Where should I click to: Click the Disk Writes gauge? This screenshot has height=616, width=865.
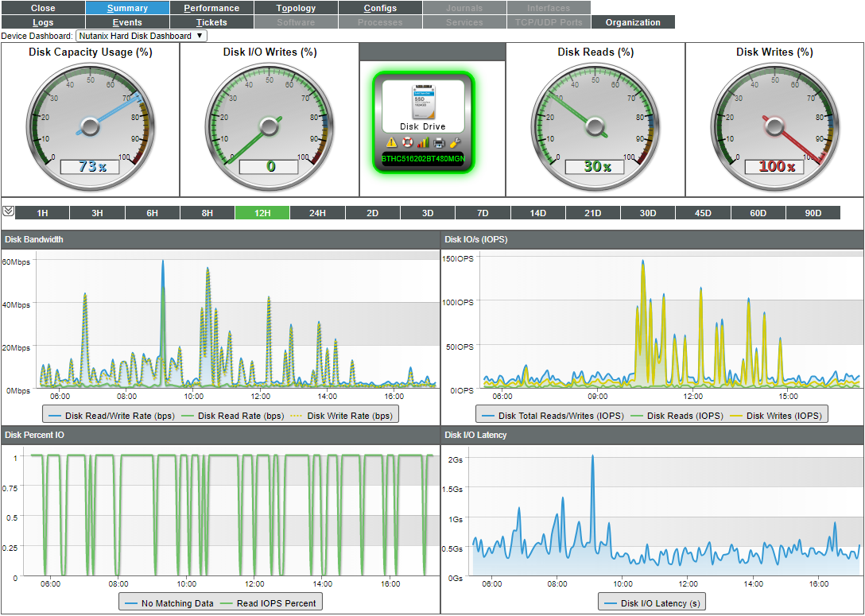(774, 127)
